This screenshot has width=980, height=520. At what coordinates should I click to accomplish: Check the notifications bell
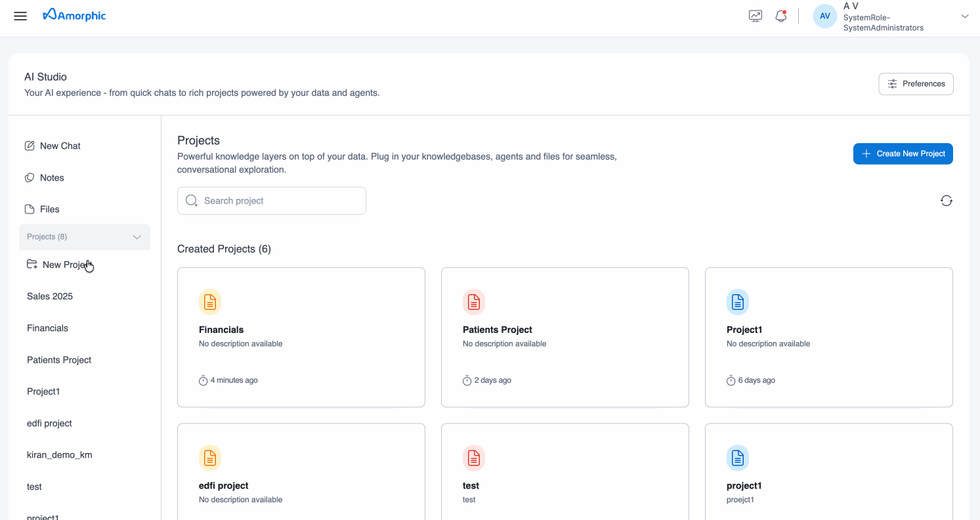pos(780,15)
